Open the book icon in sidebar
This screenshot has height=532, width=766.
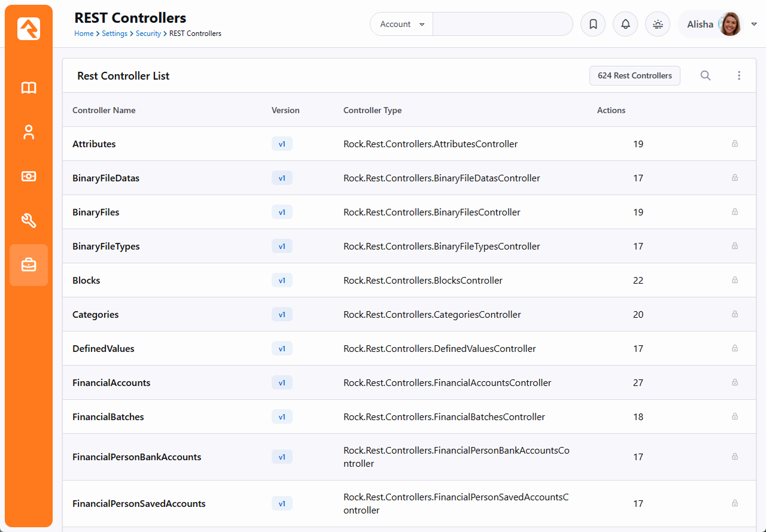[x=29, y=88]
